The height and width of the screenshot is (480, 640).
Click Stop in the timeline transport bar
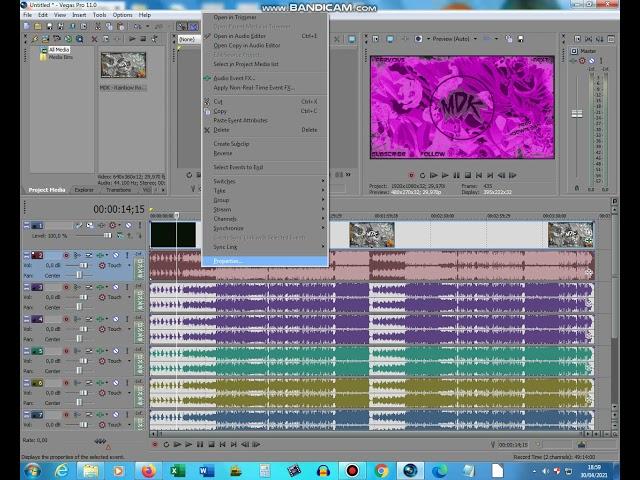tap(211, 444)
